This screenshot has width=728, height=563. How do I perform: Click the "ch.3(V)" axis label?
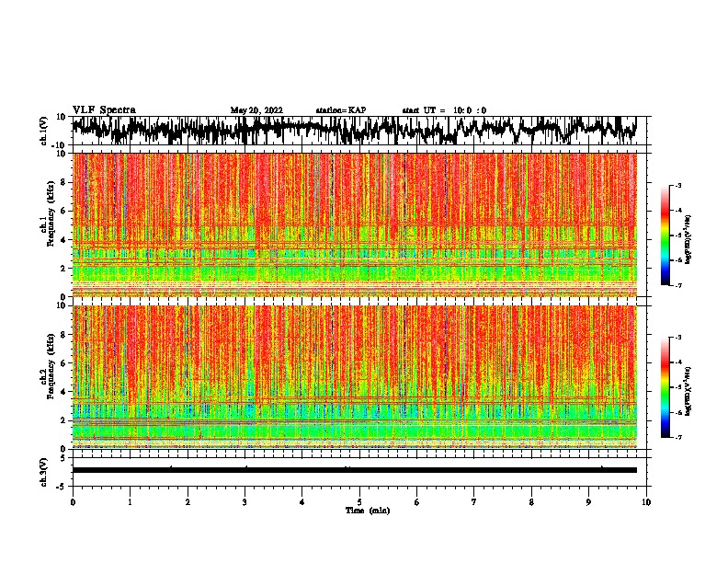pyautogui.click(x=44, y=472)
